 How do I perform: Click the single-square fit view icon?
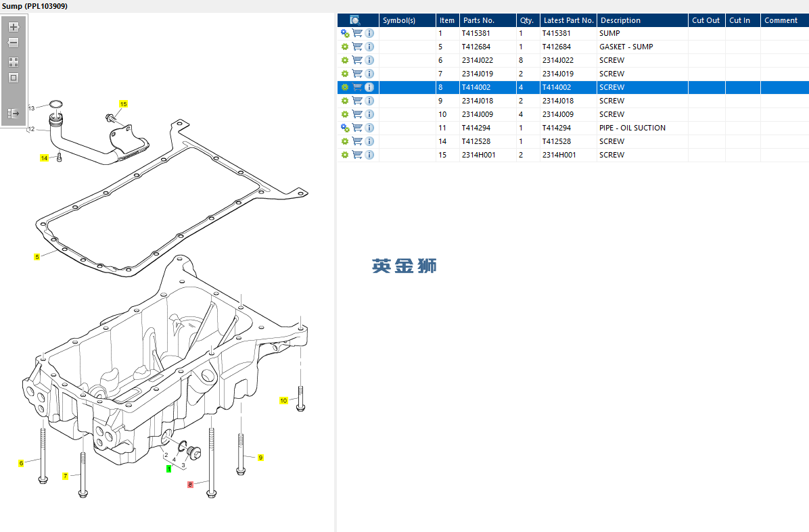click(14, 78)
